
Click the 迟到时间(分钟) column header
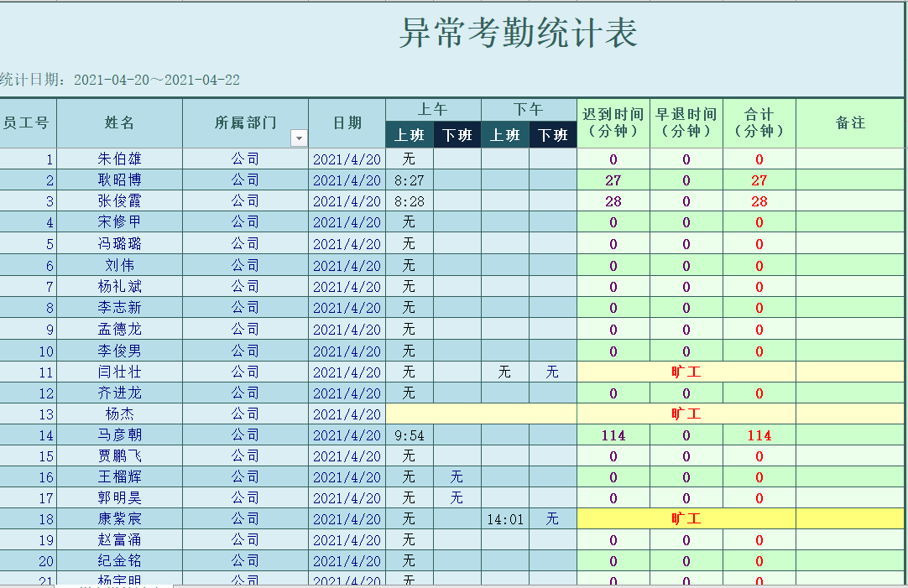613,122
